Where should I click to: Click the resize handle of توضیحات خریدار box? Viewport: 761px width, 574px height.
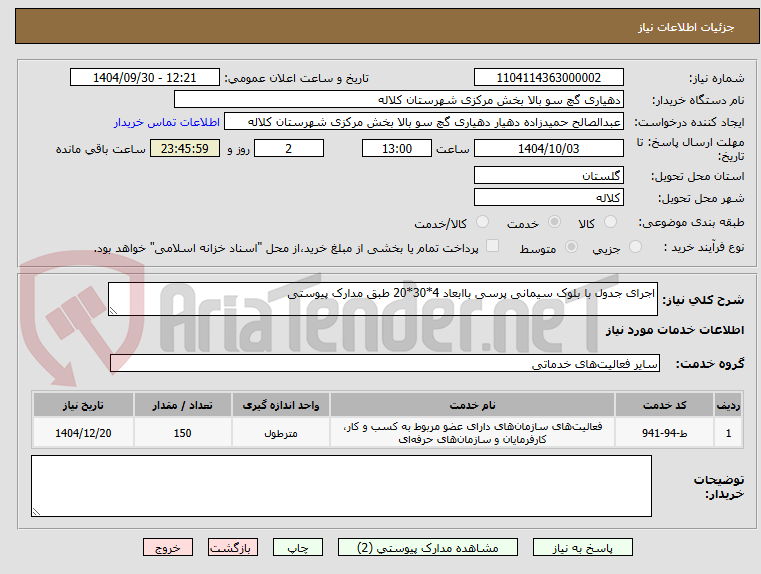click(36, 511)
